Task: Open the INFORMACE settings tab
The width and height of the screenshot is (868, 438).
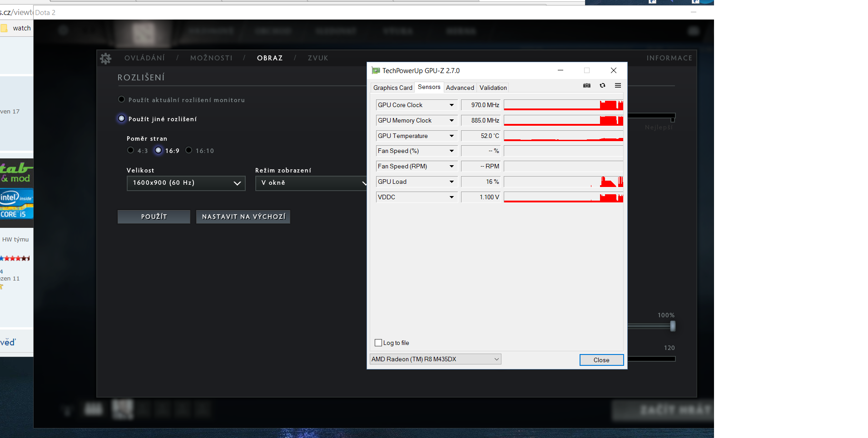Action: (670, 58)
